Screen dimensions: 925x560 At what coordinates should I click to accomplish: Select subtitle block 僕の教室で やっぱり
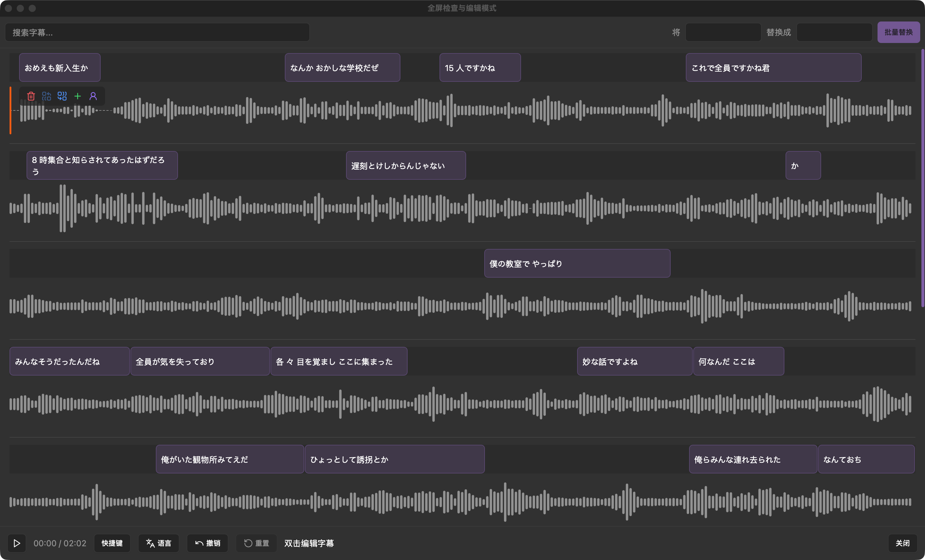577,264
